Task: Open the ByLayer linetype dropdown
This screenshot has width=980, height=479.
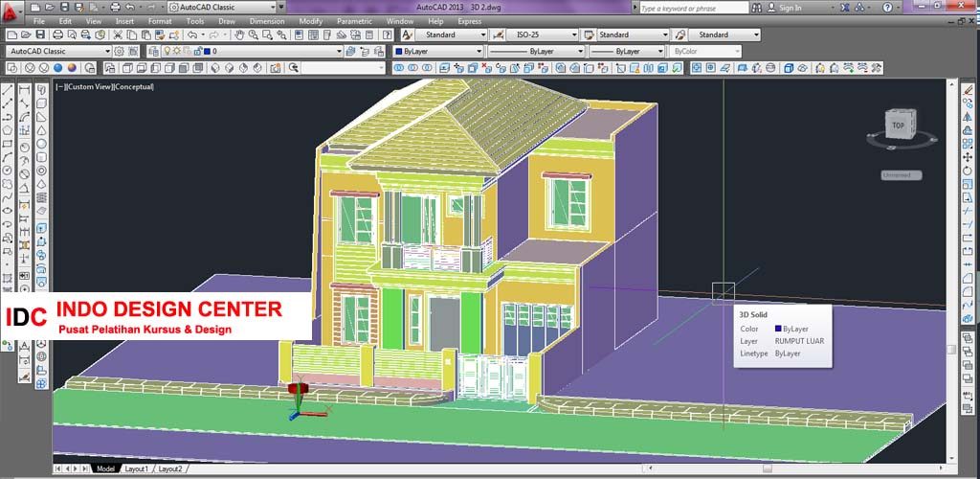Action: click(x=536, y=52)
